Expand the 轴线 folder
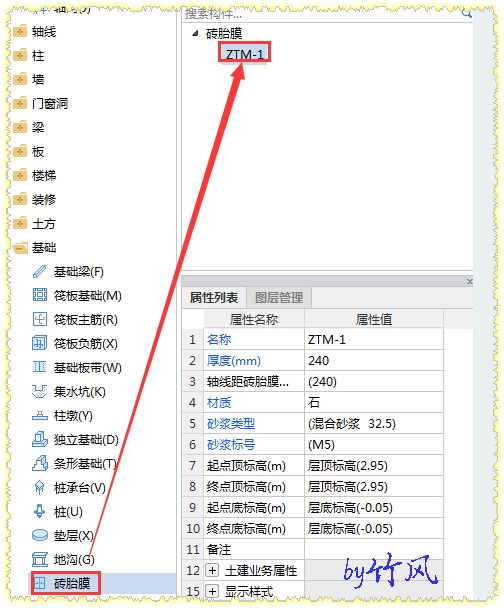 20,31
